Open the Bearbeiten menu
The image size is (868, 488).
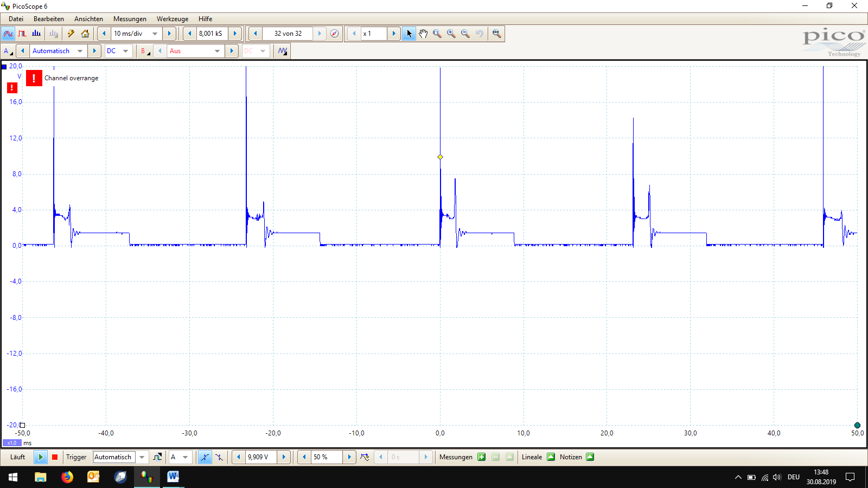pyautogui.click(x=49, y=19)
